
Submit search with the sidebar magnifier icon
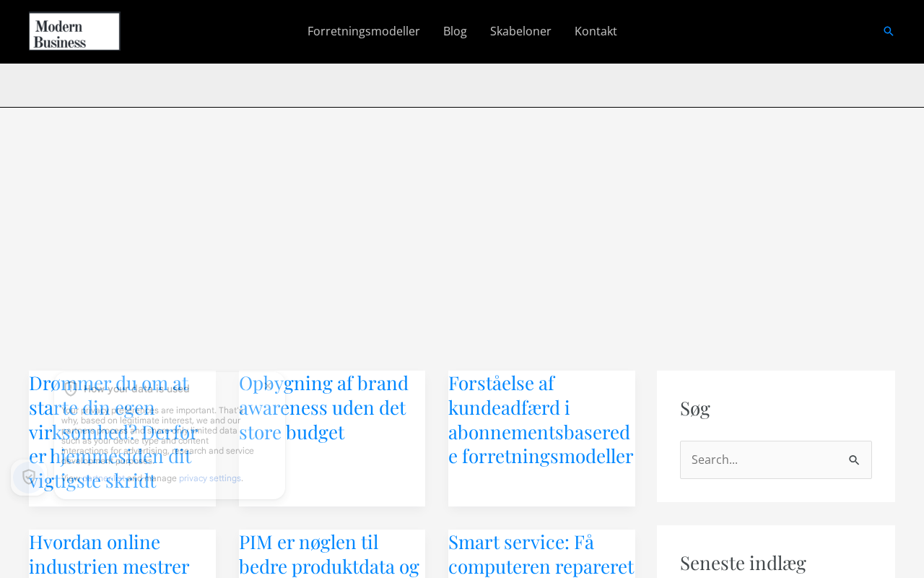click(x=854, y=460)
